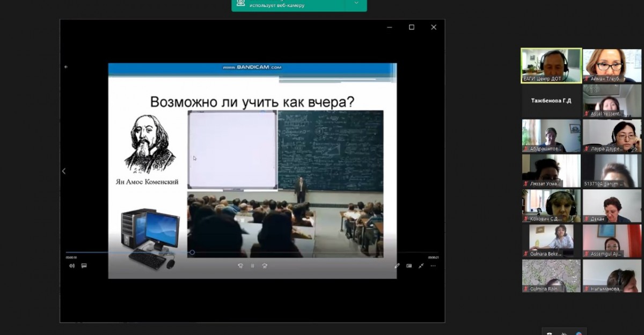The width and height of the screenshot is (644, 335).
Task: Open the three-dots more options menu
Action: [x=433, y=265]
